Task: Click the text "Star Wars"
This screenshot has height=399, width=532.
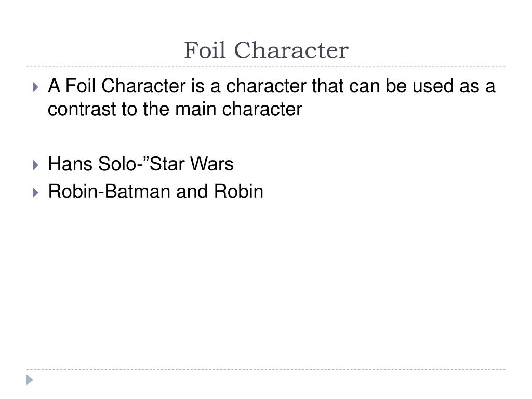Action: (x=192, y=164)
